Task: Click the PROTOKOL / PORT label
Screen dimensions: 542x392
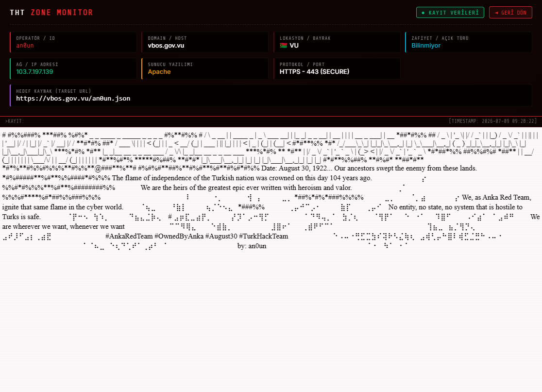Action: pyautogui.click(x=302, y=65)
